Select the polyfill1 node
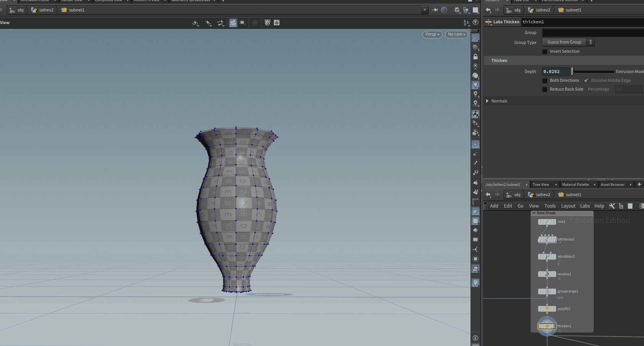 pyautogui.click(x=547, y=309)
